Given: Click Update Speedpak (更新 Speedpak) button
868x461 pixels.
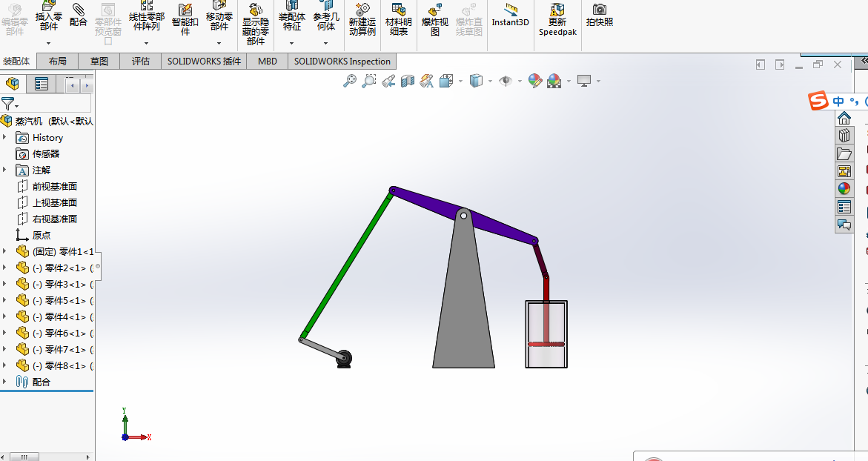Looking at the screenshot, I should (x=557, y=19).
